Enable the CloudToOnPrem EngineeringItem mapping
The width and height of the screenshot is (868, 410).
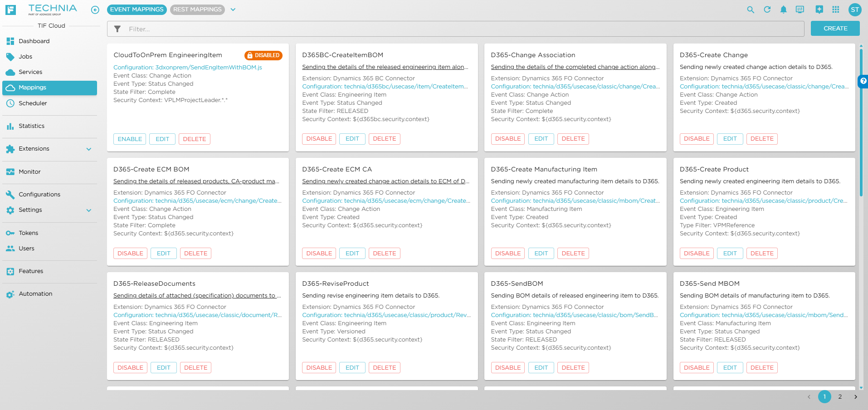tap(130, 139)
